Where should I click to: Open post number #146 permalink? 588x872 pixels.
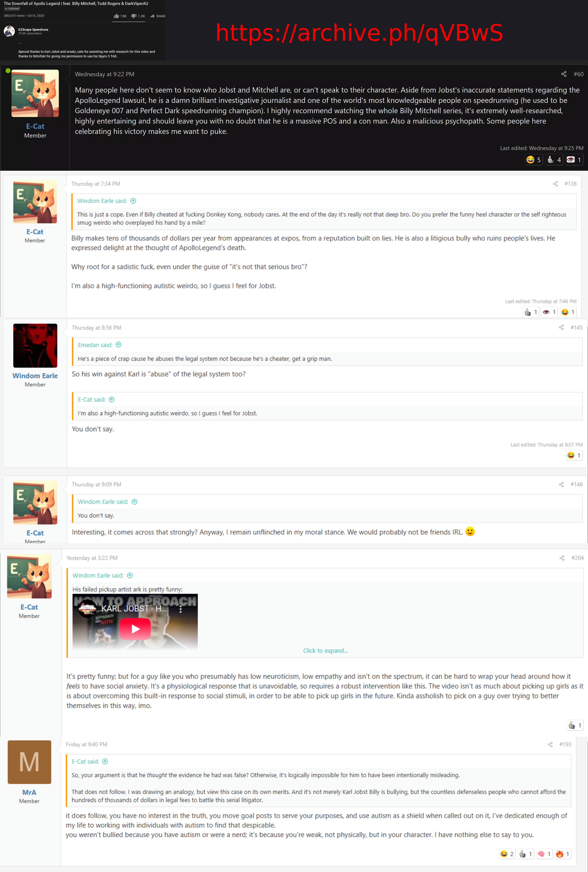(x=576, y=485)
